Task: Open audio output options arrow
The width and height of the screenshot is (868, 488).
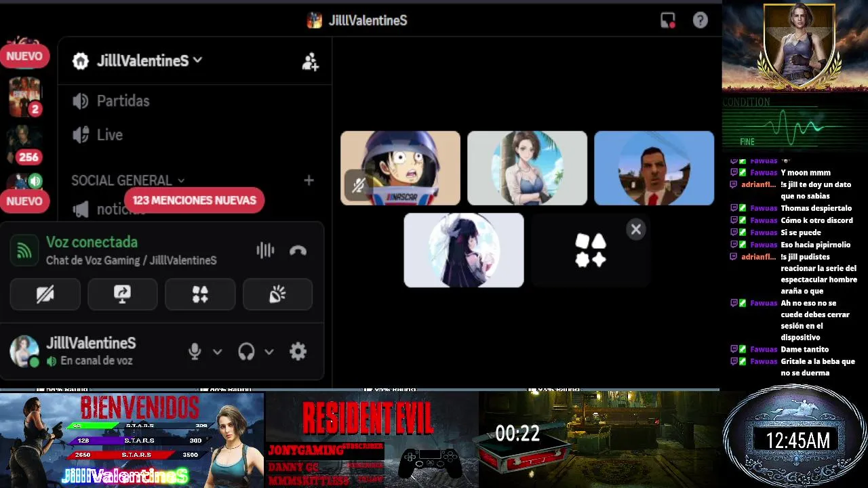Action: click(x=269, y=351)
